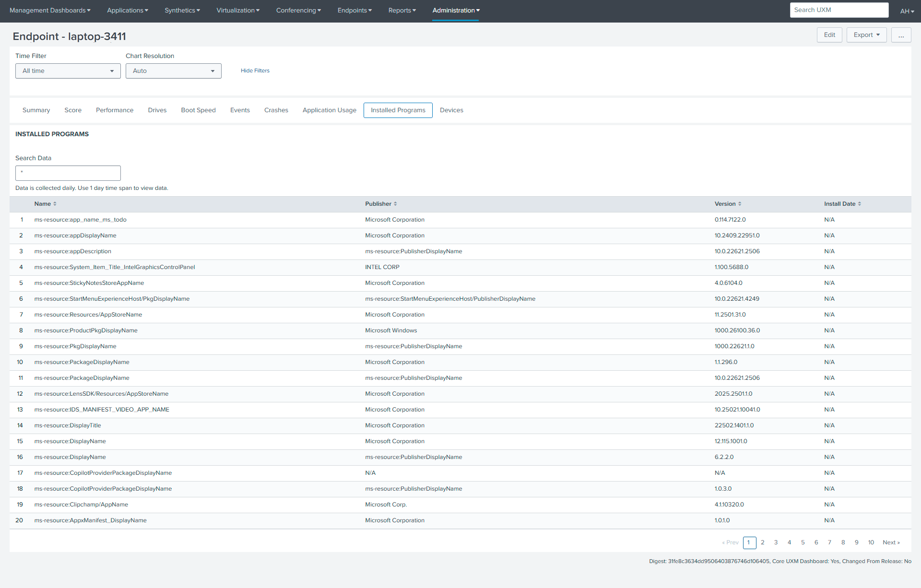This screenshot has height=588, width=921.
Task: Open the Time Filter dropdown
Action: click(68, 71)
